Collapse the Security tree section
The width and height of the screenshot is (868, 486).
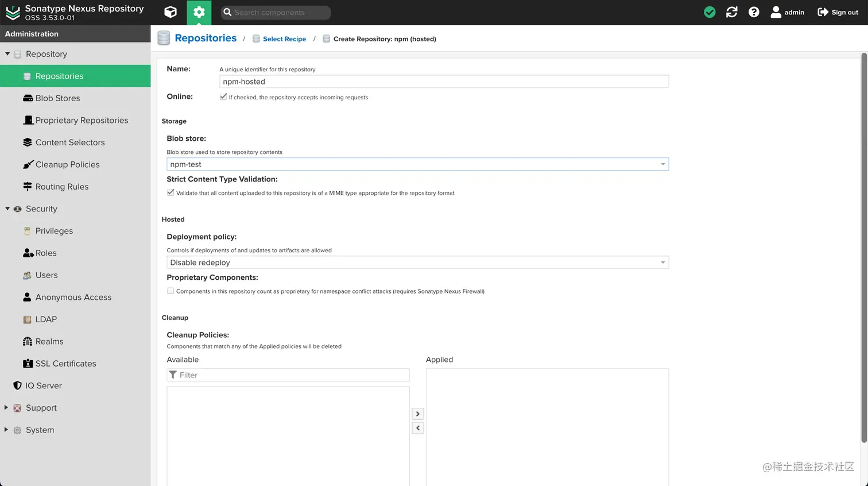point(7,209)
